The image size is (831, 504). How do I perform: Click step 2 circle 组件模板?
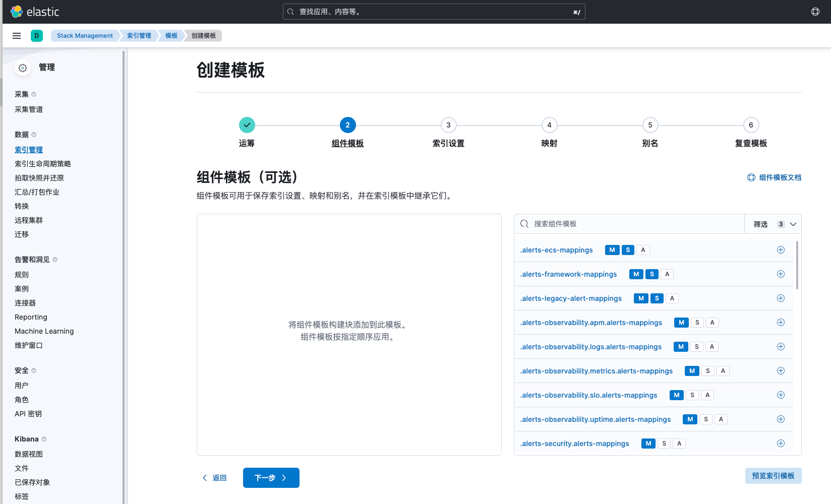click(348, 125)
